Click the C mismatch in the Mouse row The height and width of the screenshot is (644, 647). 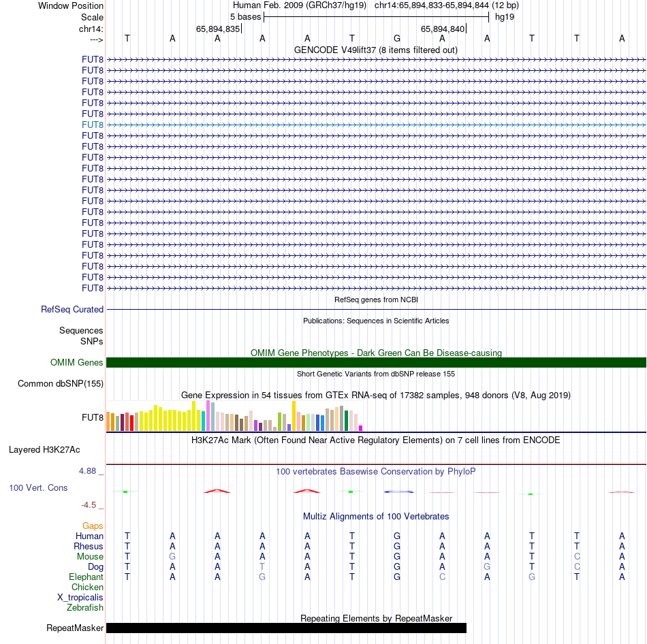(577, 557)
